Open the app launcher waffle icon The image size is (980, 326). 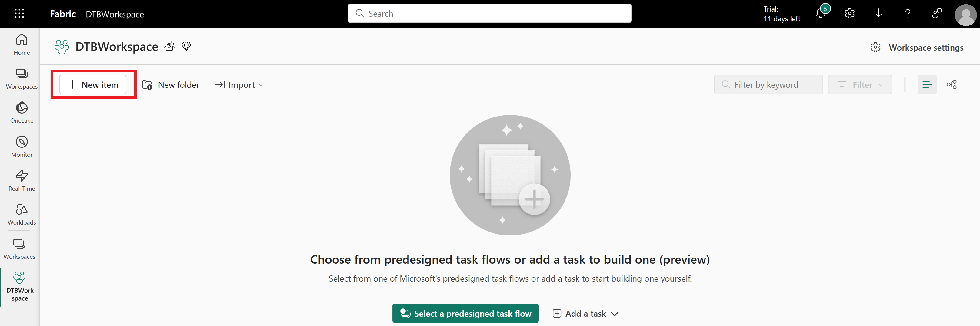[x=19, y=14]
